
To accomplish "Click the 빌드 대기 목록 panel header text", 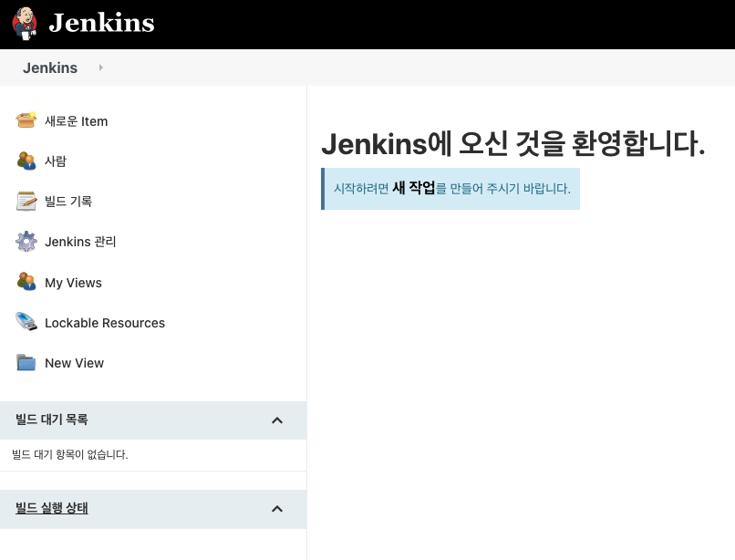I will click(52, 420).
